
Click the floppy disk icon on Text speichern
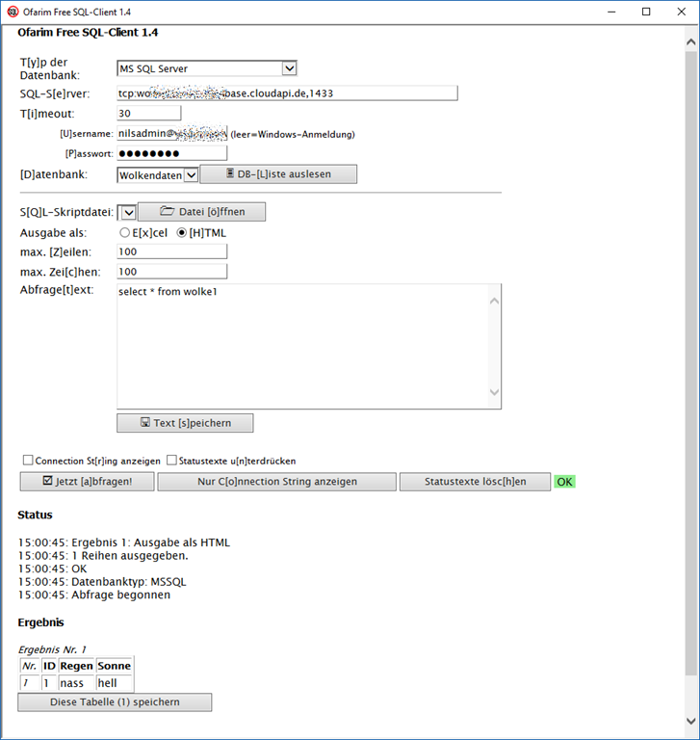[145, 422]
